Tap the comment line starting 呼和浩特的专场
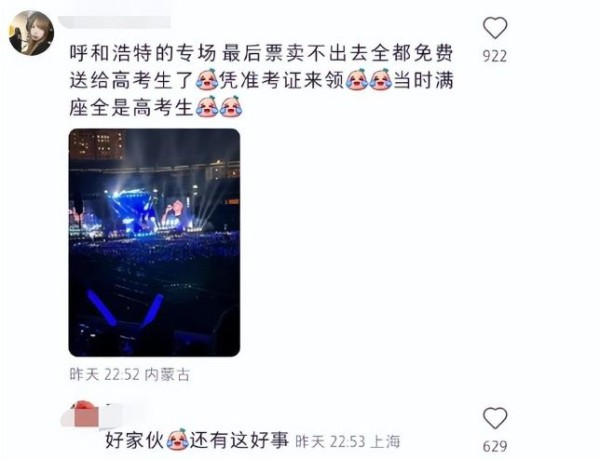This screenshot has height=460, width=600. 262,53
